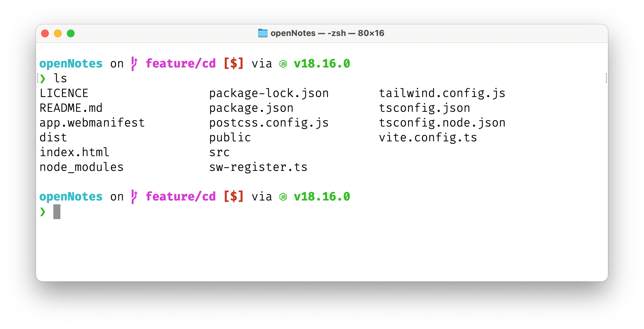Click the right-edge scrollbar marker
This screenshot has height=329, width=644.
point(605,78)
